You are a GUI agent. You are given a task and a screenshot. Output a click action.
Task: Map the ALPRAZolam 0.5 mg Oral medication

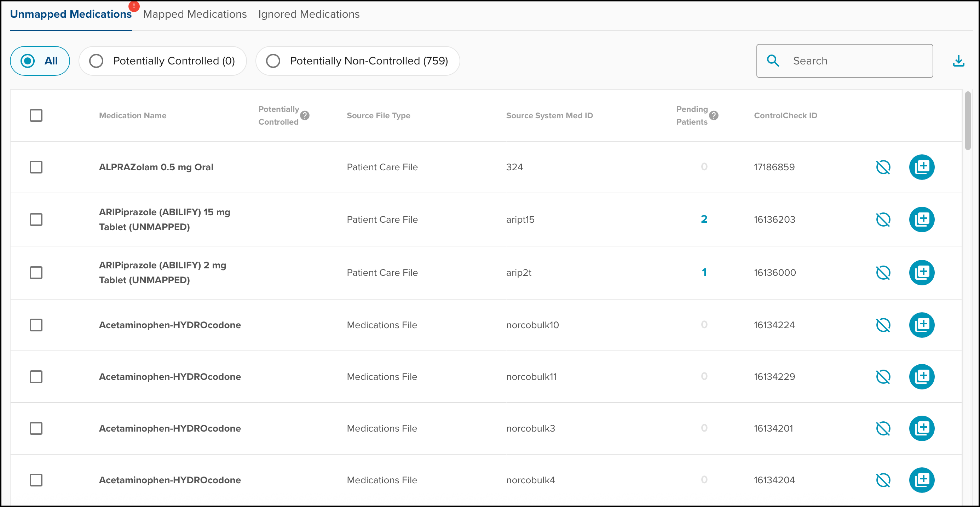(x=921, y=167)
